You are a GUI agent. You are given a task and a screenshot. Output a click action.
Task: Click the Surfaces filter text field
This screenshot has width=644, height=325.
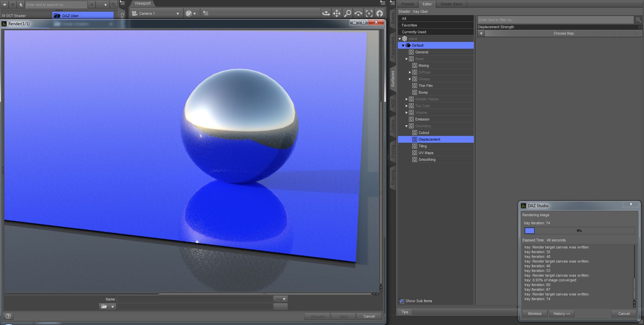pos(555,20)
